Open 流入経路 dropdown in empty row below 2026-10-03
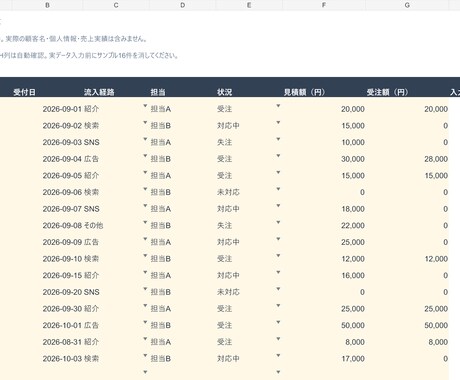This screenshot has height=380, width=460. tap(145, 372)
